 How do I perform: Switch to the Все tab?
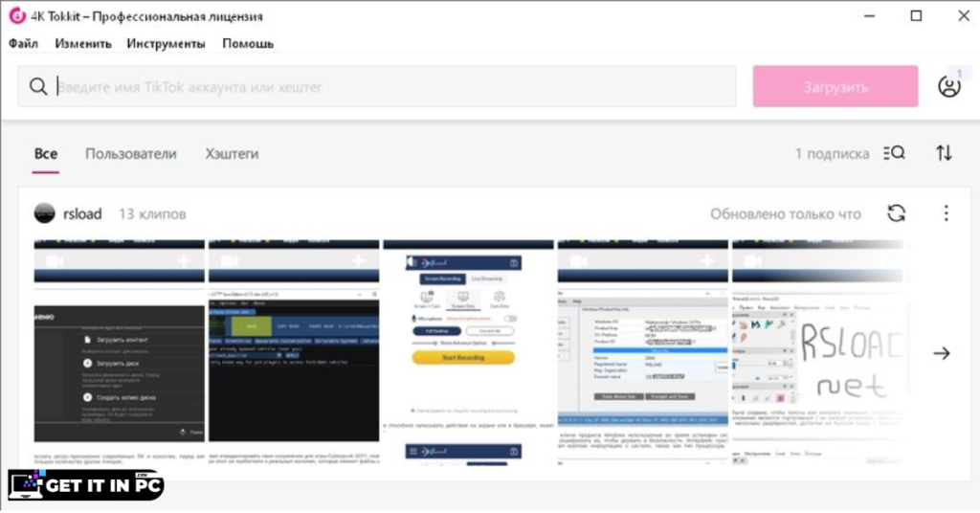tap(46, 154)
